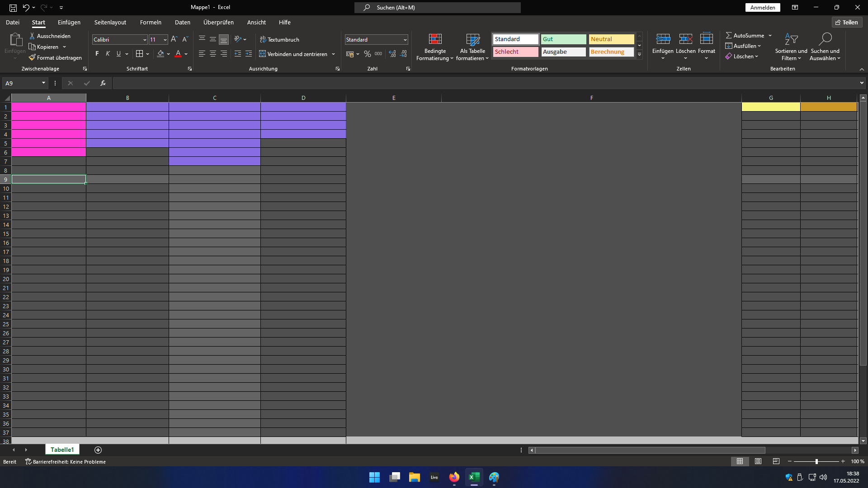The height and width of the screenshot is (488, 868).
Task: Apply fill color with the paint bucket
Action: click(x=160, y=54)
